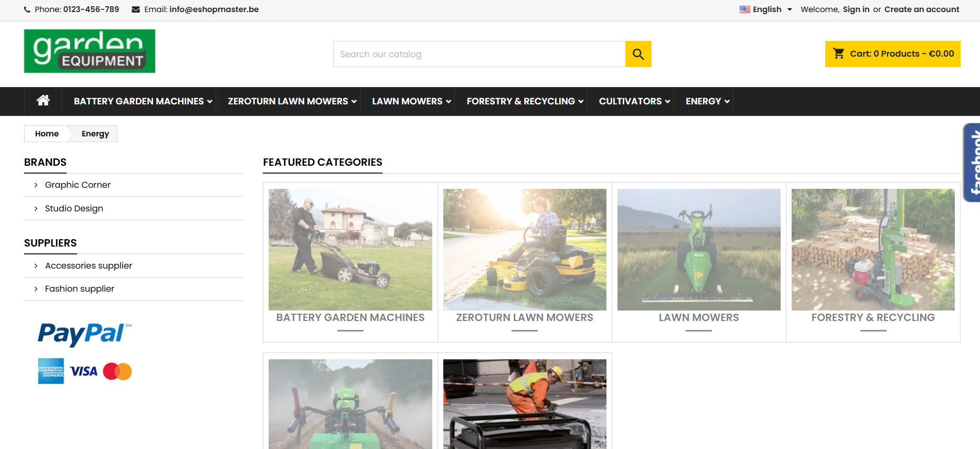Expand the Forestry & Recycling menu
Viewport: 980px width, 449px height.
525,101
